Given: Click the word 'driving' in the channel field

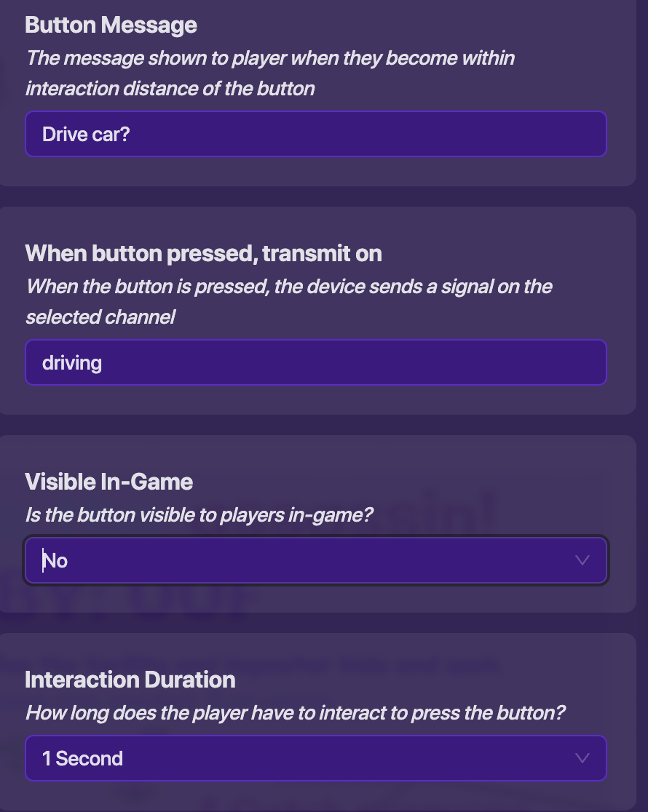Looking at the screenshot, I should click(72, 362).
